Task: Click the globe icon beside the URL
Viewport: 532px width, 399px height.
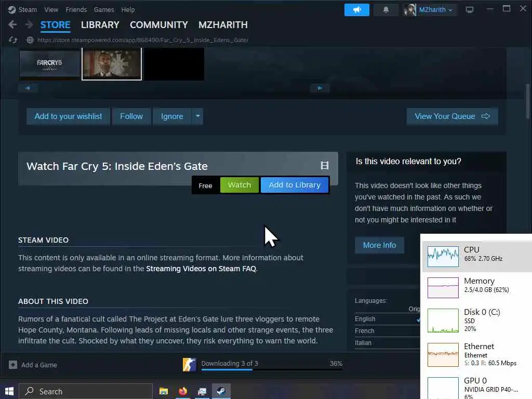Action: 30,40
